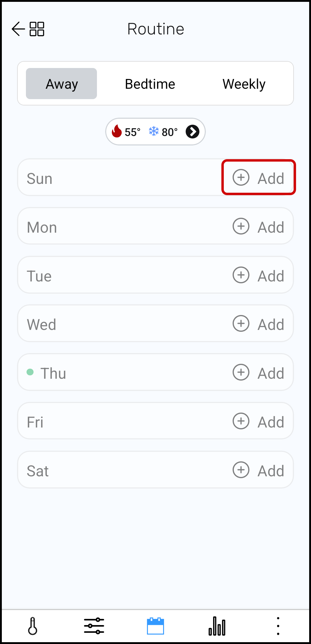Switch to the Weekly tab
This screenshot has height=644, width=311.
click(244, 84)
